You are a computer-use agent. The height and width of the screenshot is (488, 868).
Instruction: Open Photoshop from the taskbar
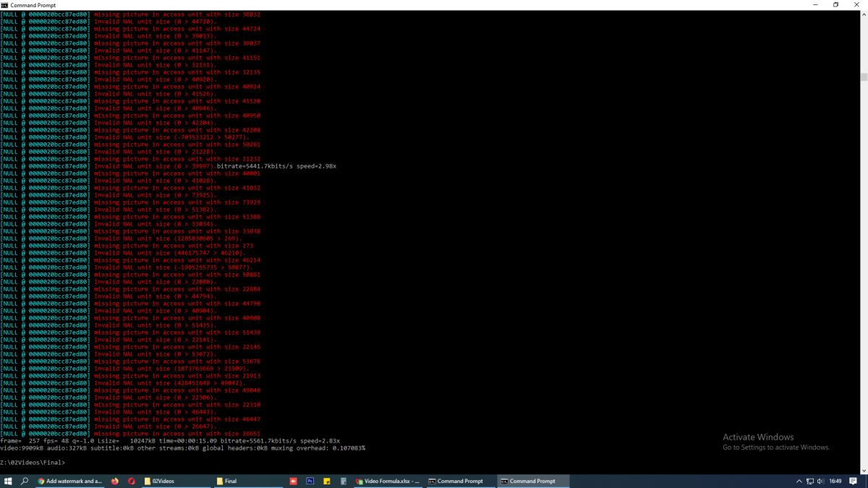(310, 481)
